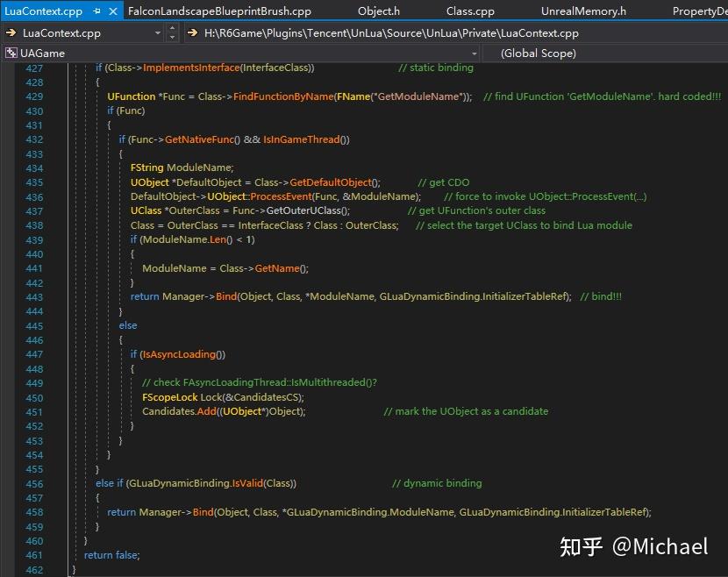Click "Candidates.Add" on line 451
The image size is (728, 577).
(179, 412)
